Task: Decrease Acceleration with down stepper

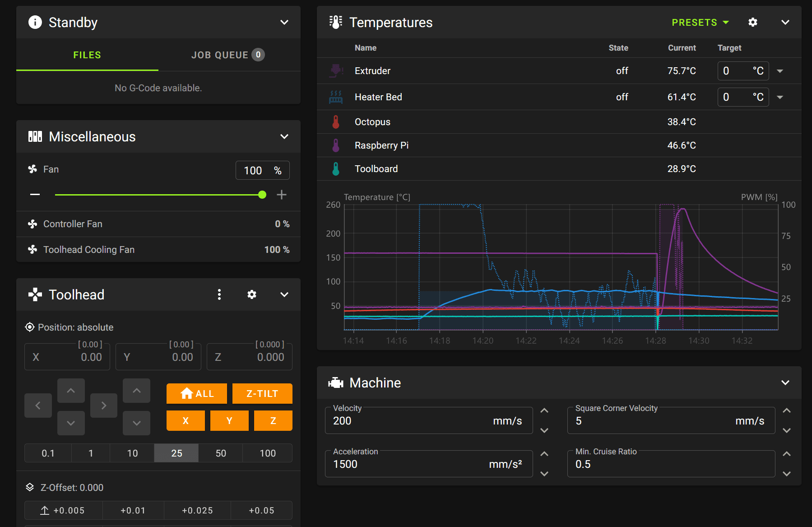Action: click(544, 474)
